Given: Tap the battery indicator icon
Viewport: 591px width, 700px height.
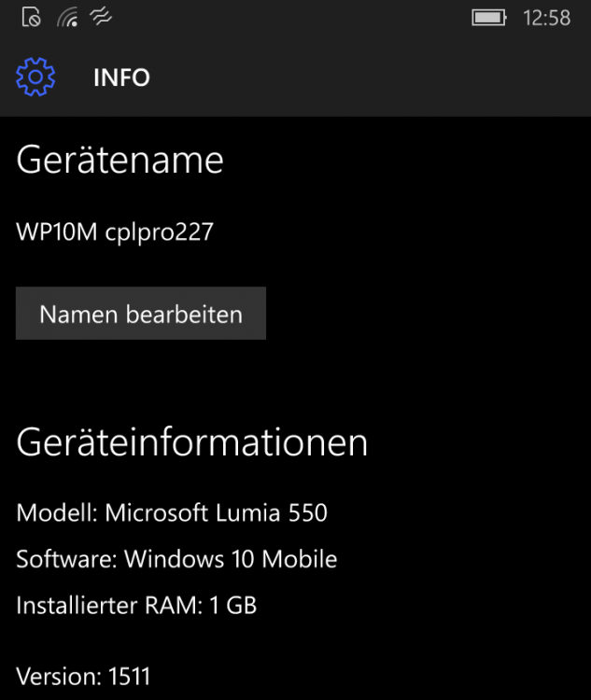Looking at the screenshot, I should pos(488,18).
